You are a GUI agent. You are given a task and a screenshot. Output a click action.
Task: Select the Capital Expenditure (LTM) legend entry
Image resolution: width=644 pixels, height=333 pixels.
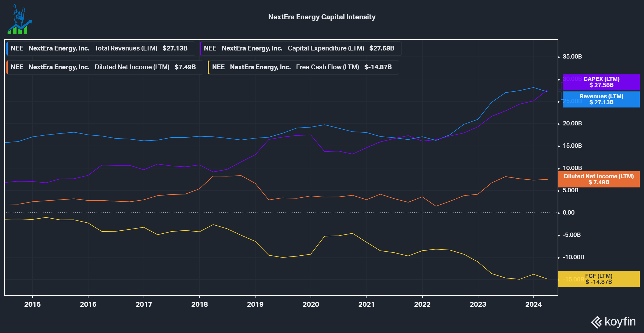tap(301, 48)
